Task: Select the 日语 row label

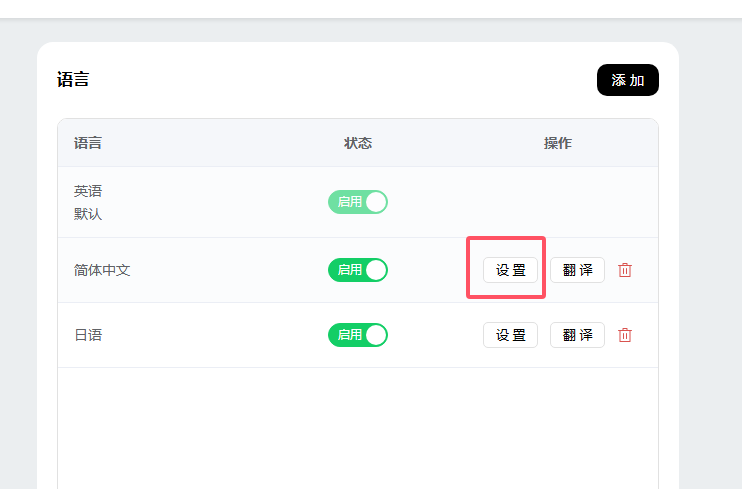Action: (x=88, y=335)
